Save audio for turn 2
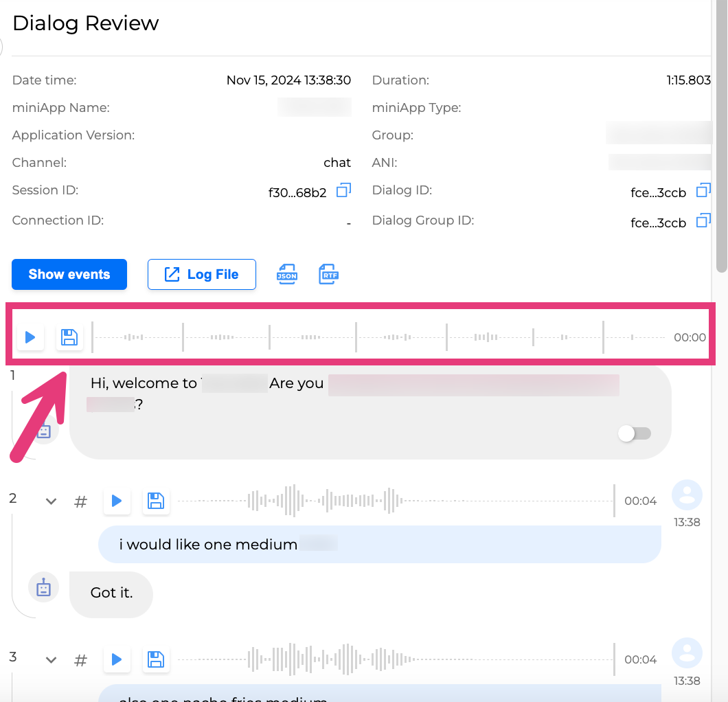Image resolution: width=728 pixels, height=702 pixels. coord(156,501)
